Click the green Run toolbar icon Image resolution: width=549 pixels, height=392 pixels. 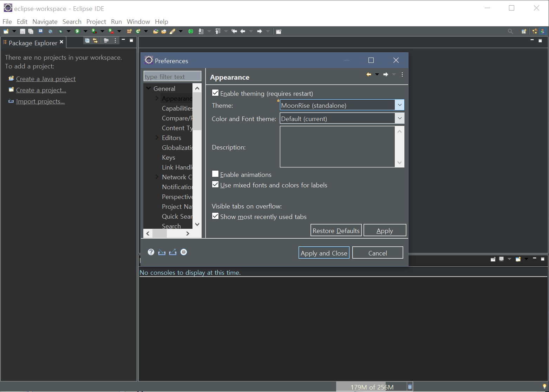coord(77,31)
